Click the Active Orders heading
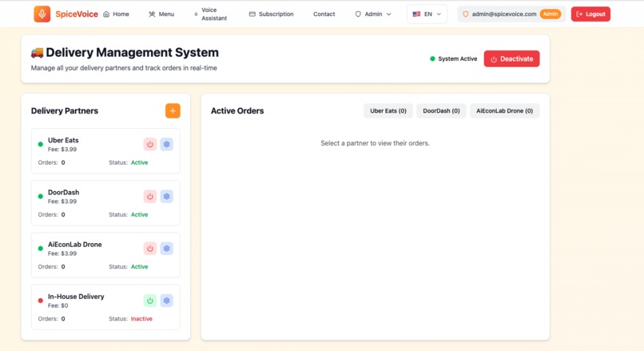 click(x=237, y=110)
